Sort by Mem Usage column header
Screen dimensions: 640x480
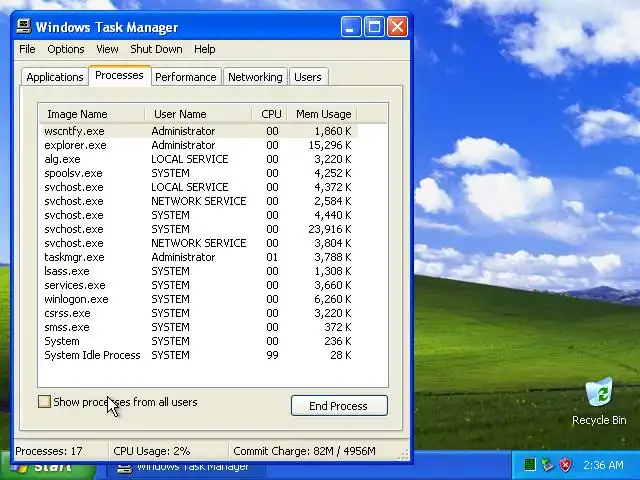[322, 114]
